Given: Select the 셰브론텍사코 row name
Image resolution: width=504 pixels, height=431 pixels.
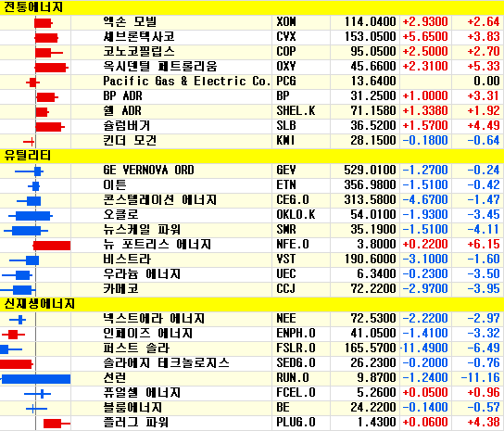Looking at the screenshot, I should (x=139, y=37).
